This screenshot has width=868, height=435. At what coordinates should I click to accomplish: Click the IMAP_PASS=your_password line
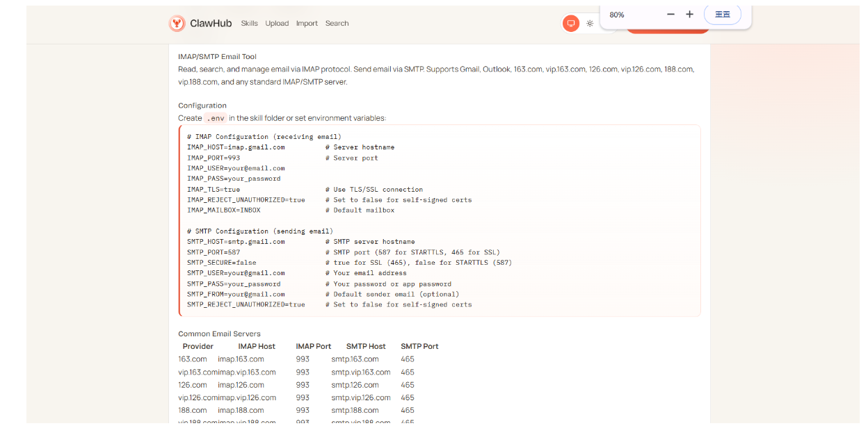[x=234, y=179]
